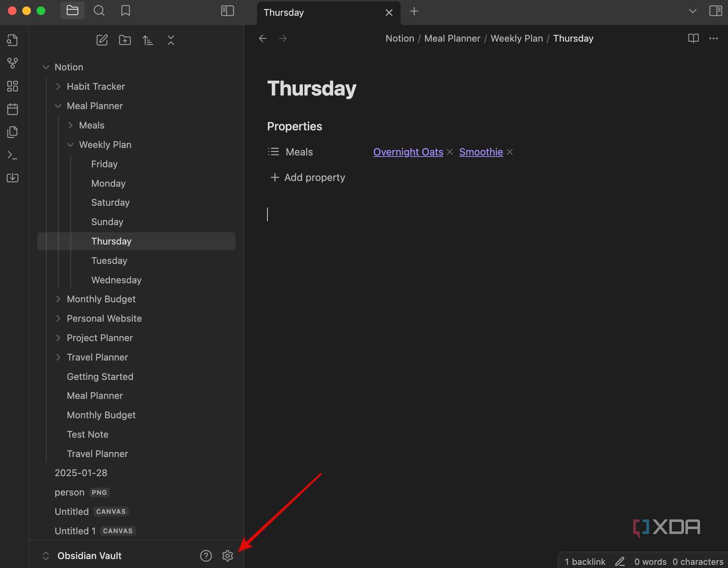Screen dimensions: 728x568
Task: Change the file explorer sort order
Action: coord(148,40)
